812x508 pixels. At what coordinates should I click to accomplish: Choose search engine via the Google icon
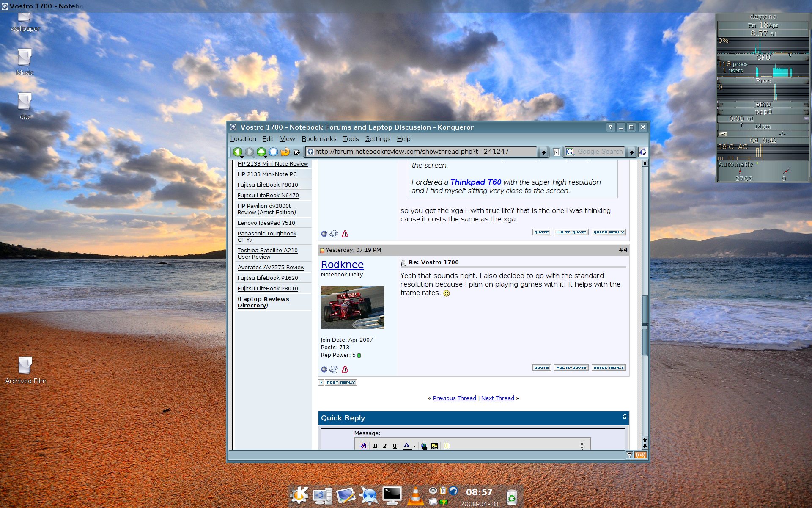coord(570,152)
